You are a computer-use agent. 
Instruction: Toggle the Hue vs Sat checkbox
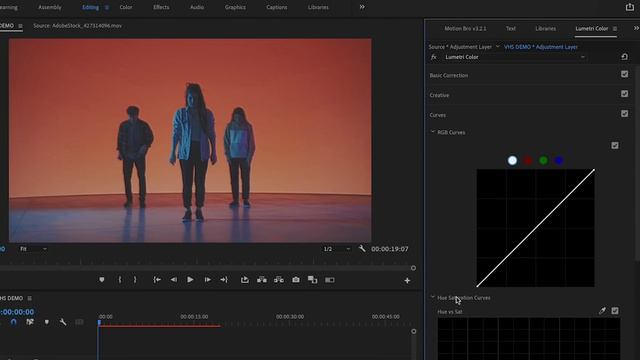615,311
